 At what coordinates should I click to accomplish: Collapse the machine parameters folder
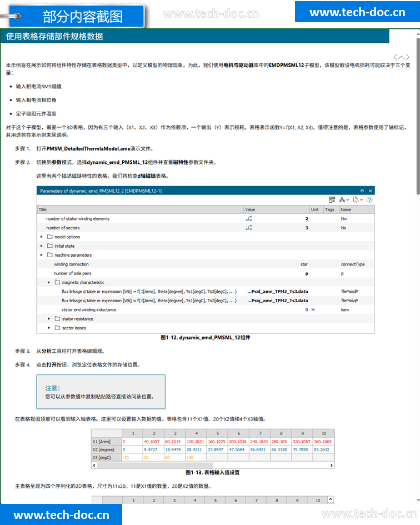tap(42, 255)
